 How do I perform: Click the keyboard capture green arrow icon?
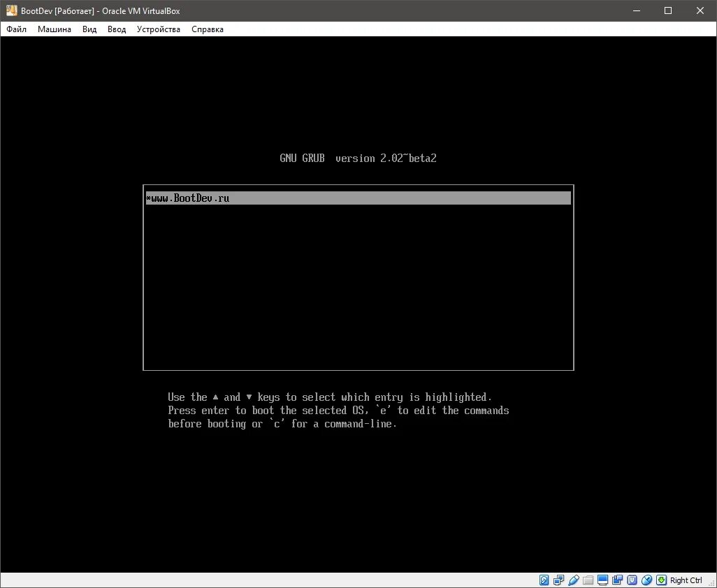pos(661,580)
